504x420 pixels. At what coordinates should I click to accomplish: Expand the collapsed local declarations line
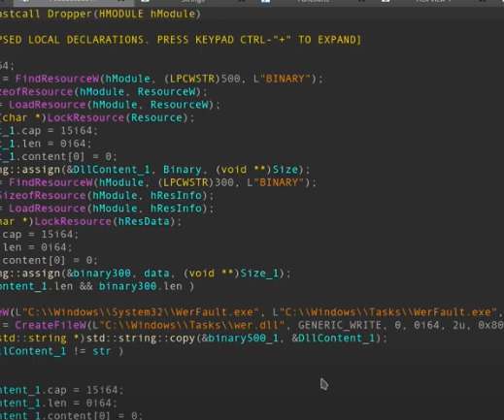click(181, 40)
